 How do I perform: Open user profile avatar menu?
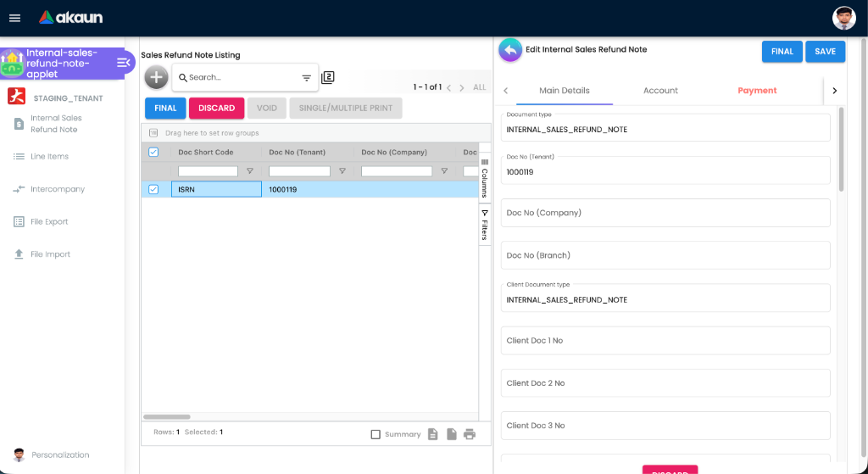(x=843, y=19)
